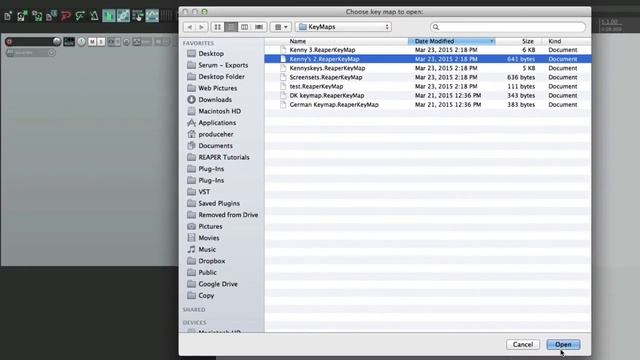Click the Save Project icon in REAPER toolbar
Viewport: 640px width, 360px height.
[x=37, y=16]
